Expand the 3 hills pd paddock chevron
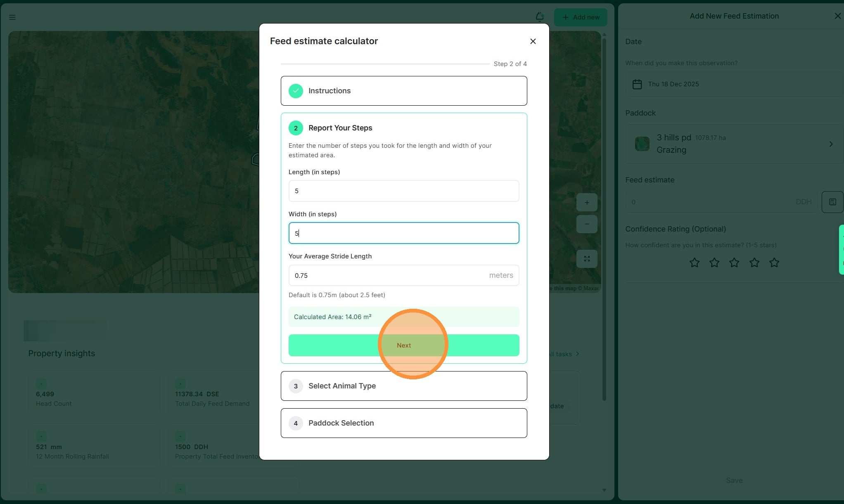 (831, 144)
